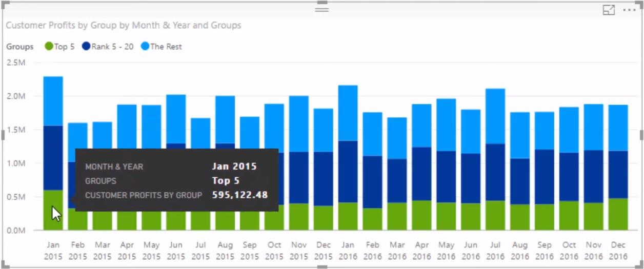Viewport: 644px width, 269px height.
Task: Click the light blue The Rest legend dot
Action: pyautogui.click(x=145, y=47)
